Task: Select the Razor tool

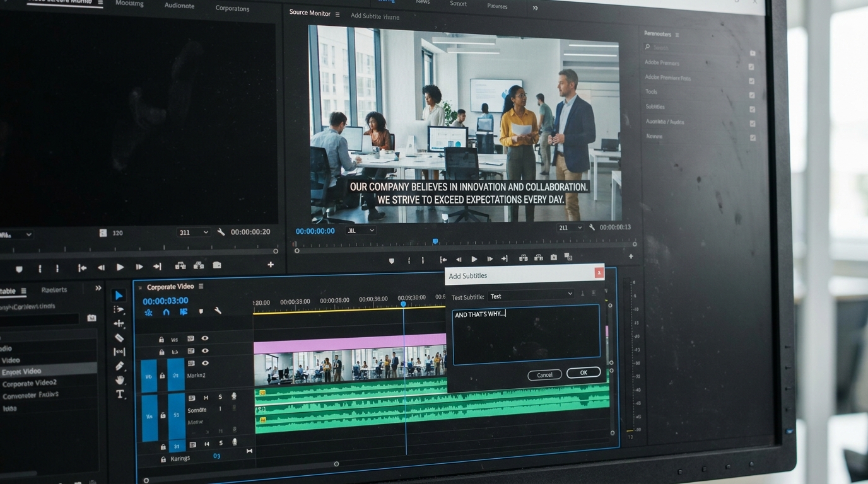Action: [x=119, y=338]
